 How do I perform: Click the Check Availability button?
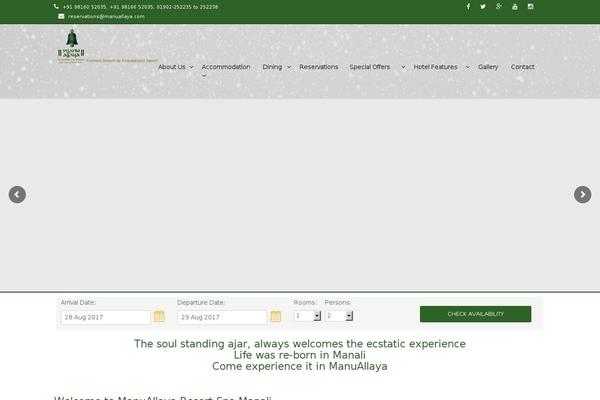(475, 314)
